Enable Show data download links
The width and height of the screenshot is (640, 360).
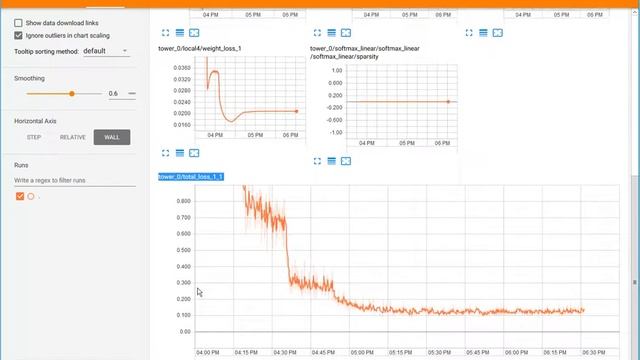coord(18,23)
